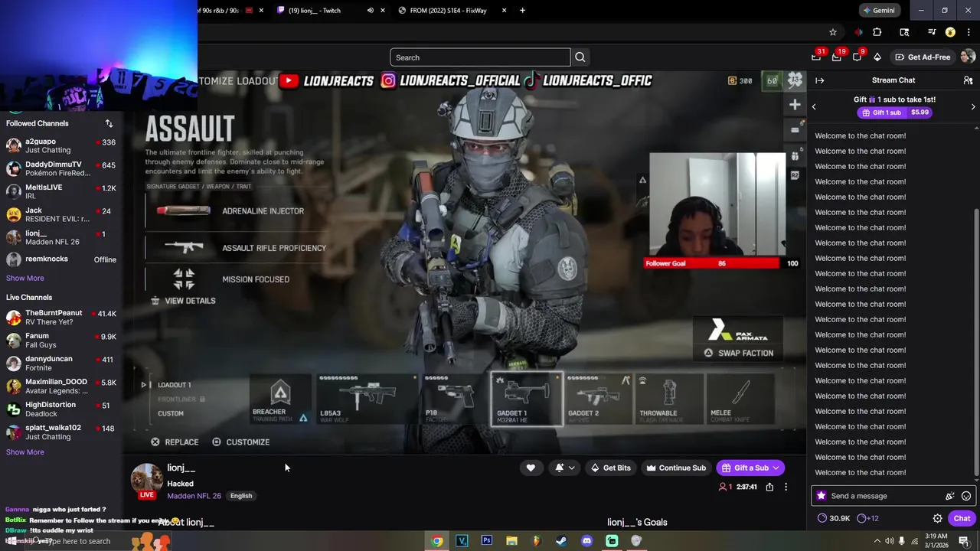This screenshot has height=551, width=980.
Task: Go to previous chat banner arrow
Action: pyautogui.click(x=814, y=107)
